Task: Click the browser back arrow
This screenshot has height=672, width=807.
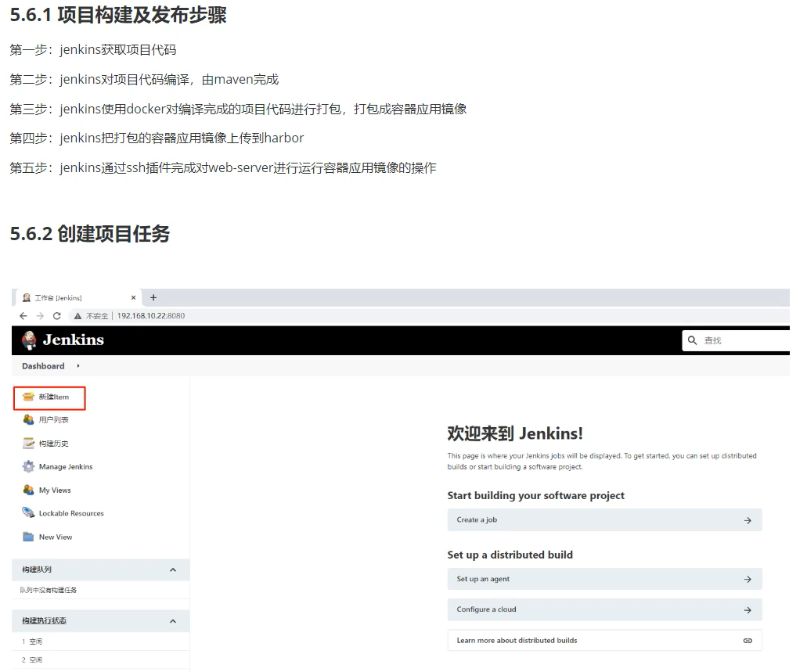Action: (23, 316)
